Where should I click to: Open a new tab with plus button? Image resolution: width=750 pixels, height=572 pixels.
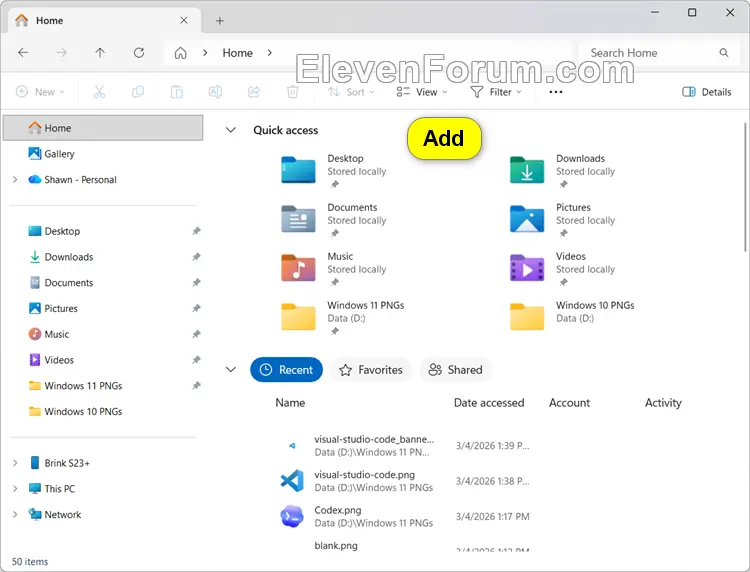(x=220, y=21)
